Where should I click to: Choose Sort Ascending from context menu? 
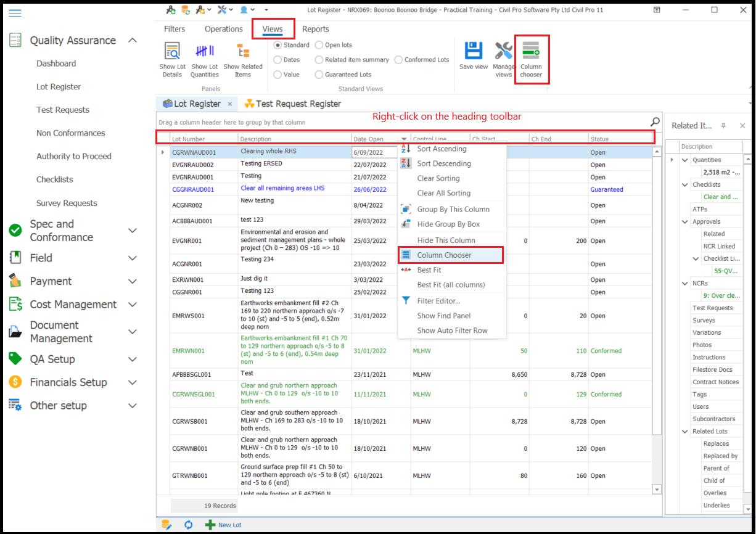(452, 149)
